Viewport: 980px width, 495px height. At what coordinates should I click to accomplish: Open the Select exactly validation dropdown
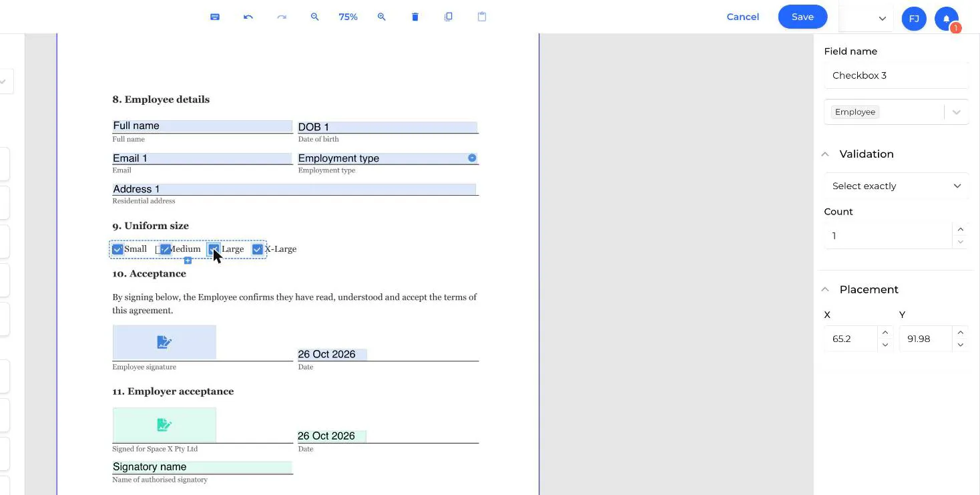[x=897, y=186]
